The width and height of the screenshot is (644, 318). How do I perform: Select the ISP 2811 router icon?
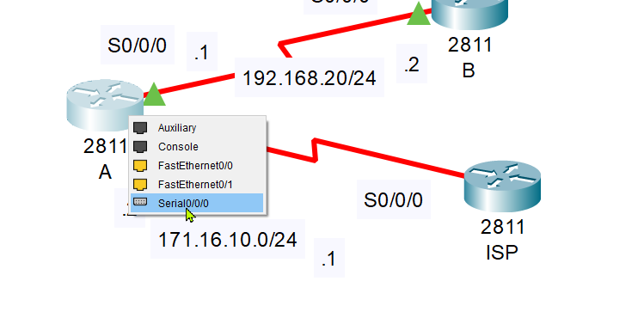(502, 187)
